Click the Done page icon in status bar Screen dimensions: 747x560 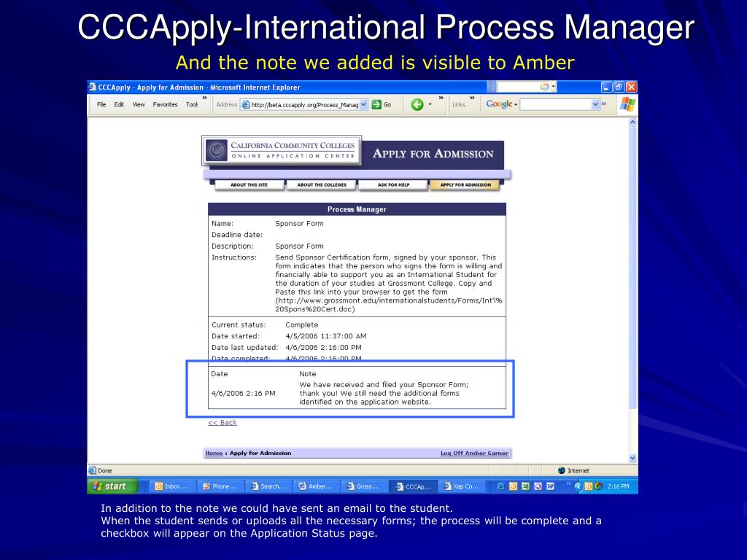pyautogui.click(x=93, y=470)
